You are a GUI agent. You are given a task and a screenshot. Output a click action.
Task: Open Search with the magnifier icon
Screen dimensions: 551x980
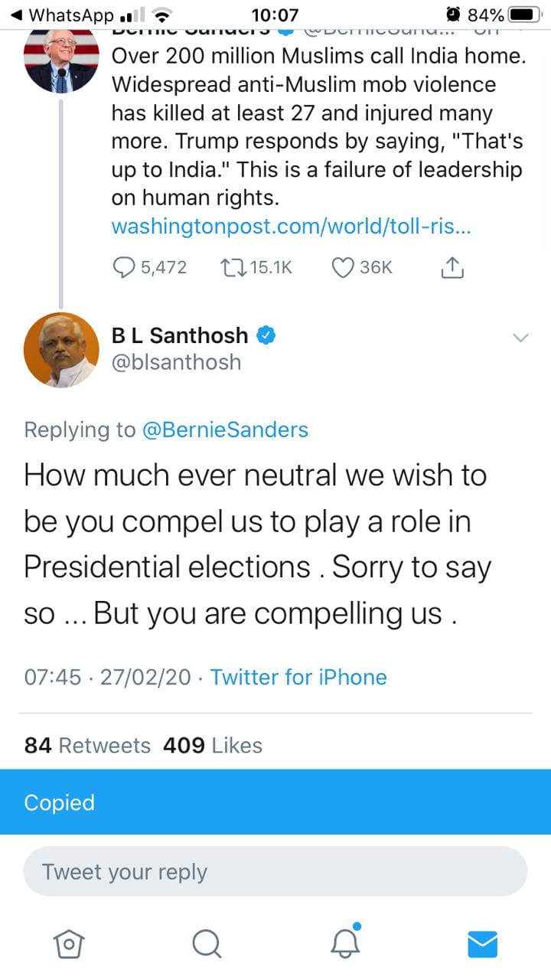(x=207, y=944)
